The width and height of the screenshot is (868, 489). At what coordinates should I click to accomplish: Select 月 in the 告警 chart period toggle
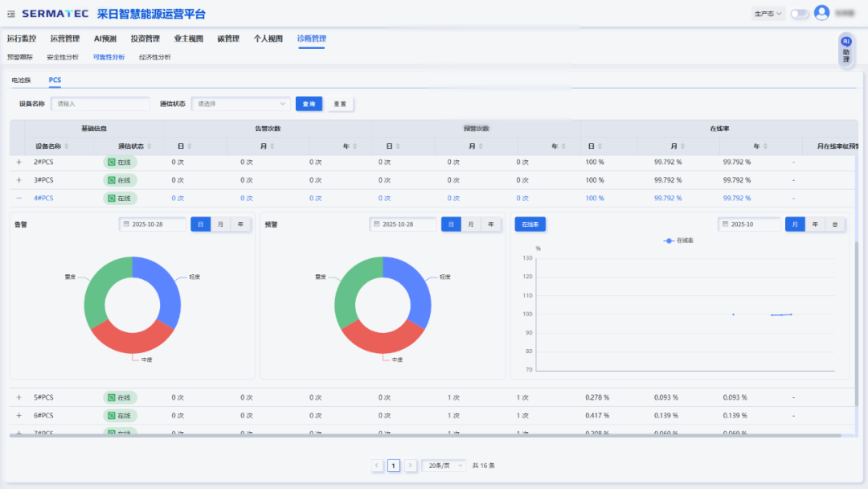click(x=220, y=224)
